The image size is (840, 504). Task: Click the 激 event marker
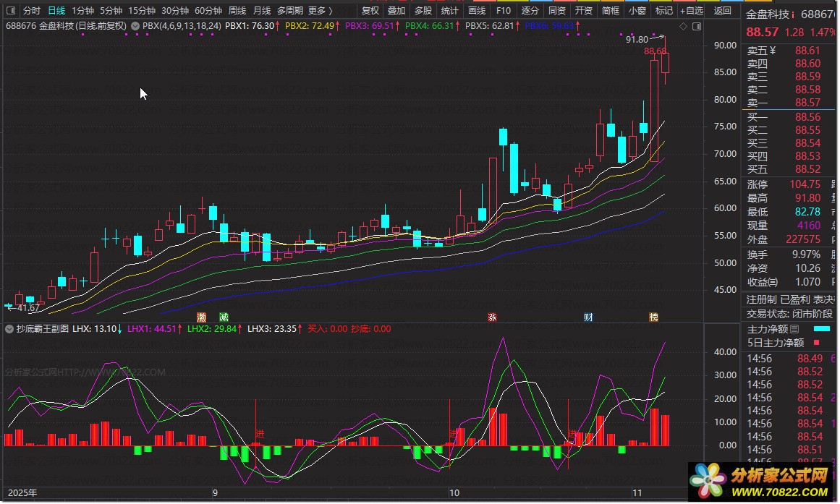click(201, 317)
